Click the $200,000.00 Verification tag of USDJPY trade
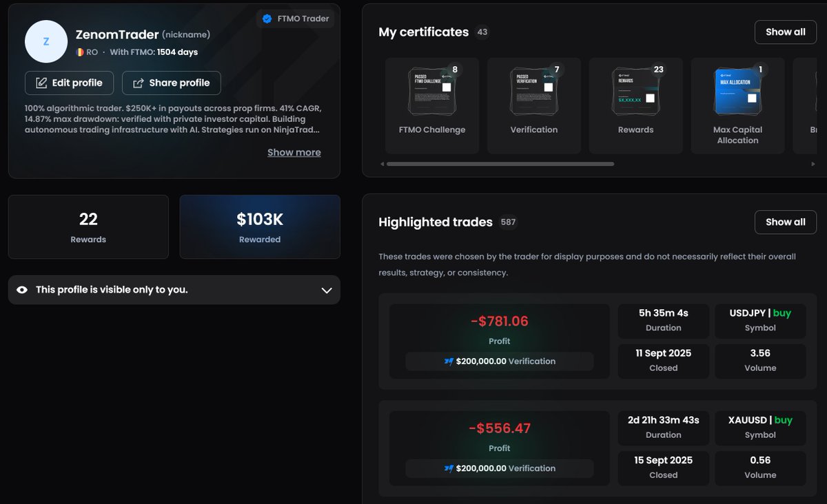The width and height of the screenshot is (827, 504). 500,361
